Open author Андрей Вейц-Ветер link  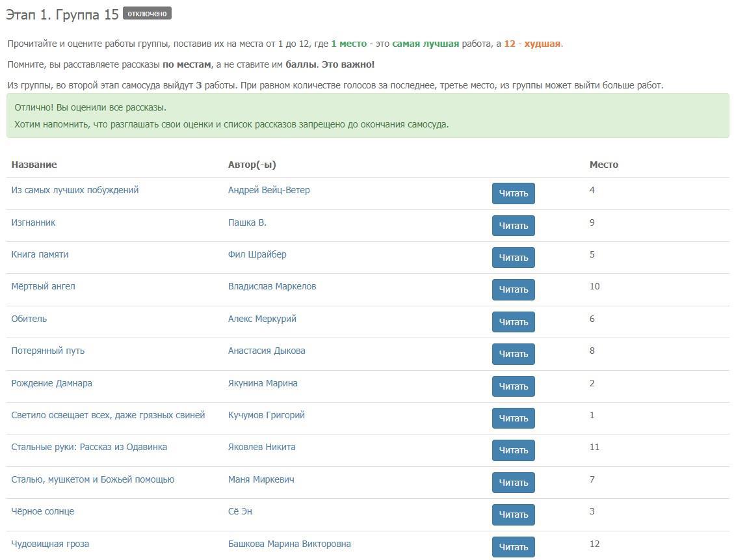coord(269,191)
